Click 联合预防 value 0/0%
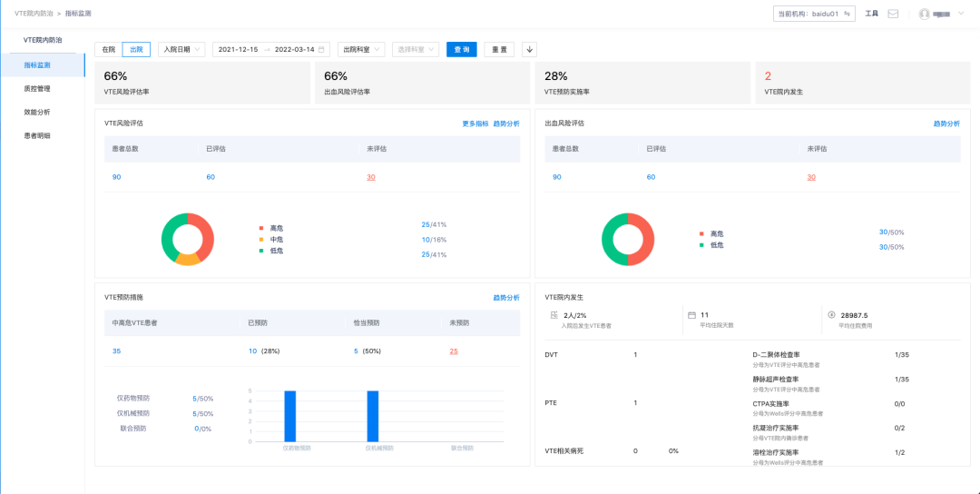 tap(203, 429)
